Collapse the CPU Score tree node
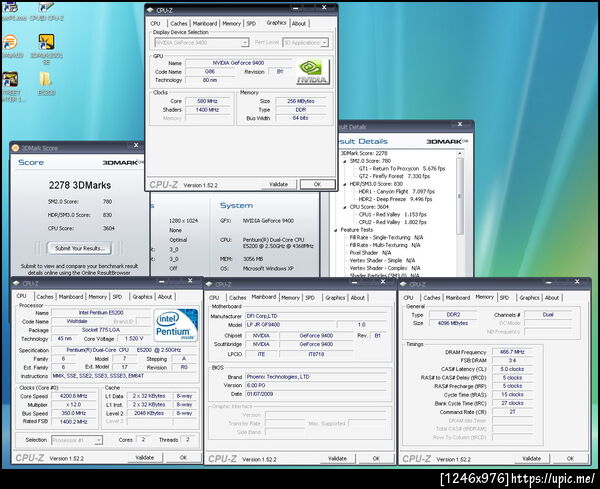Viewport: 600px width, 489px height. pos(344,207)
